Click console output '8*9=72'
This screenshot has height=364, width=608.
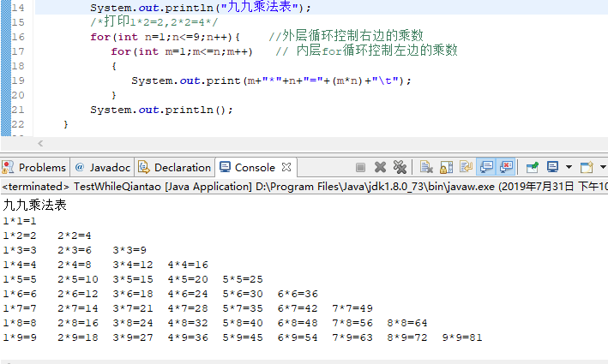coord(407,337)
